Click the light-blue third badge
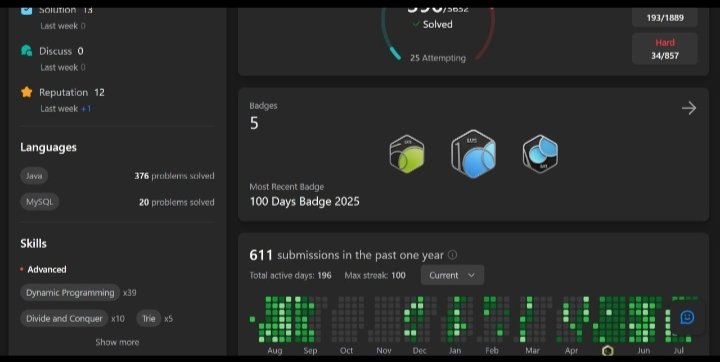The height and width of the screenshot is (362, 720). point(540,153)
